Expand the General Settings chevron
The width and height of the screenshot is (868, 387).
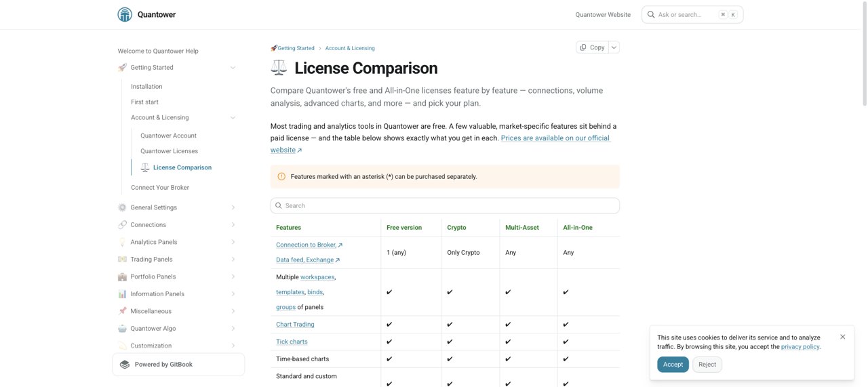tap(233, 207)
